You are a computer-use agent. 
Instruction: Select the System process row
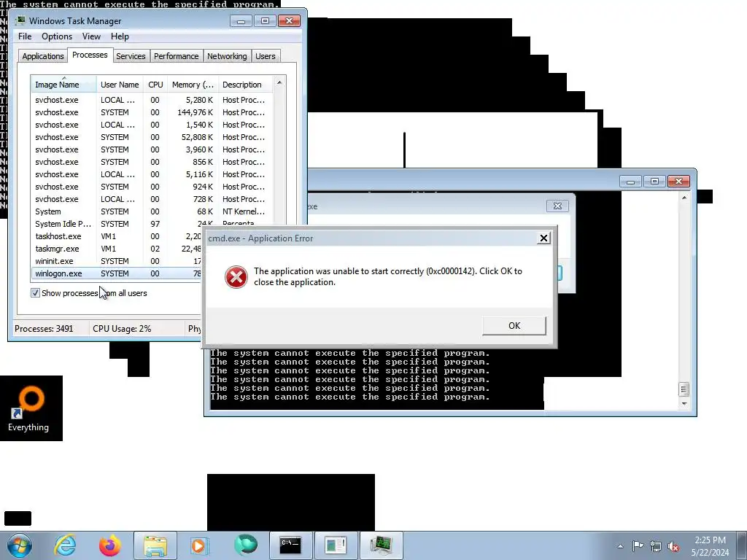pyautogui.click(x=152, y=211)
